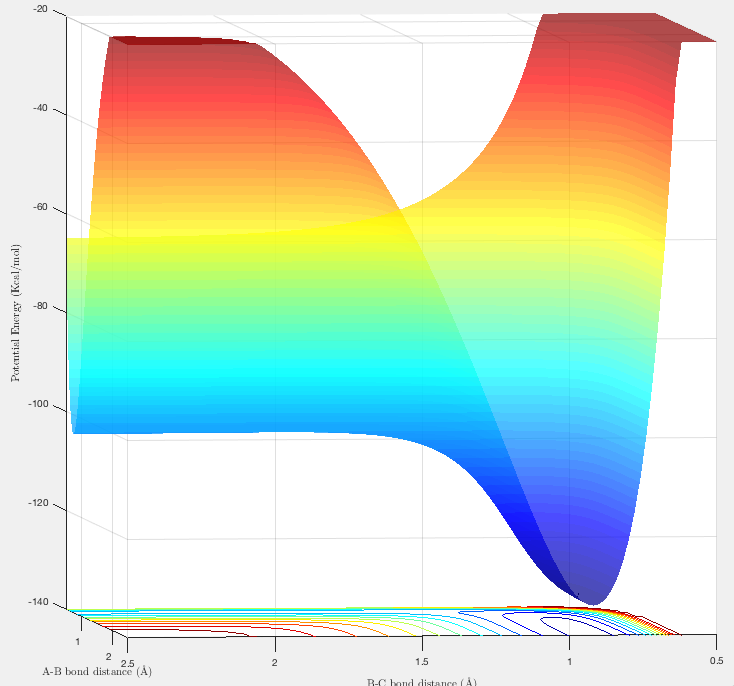Click the -20 tick label on energy axis
This screenshot has width=734, height=686.
[x=41, y=9]
